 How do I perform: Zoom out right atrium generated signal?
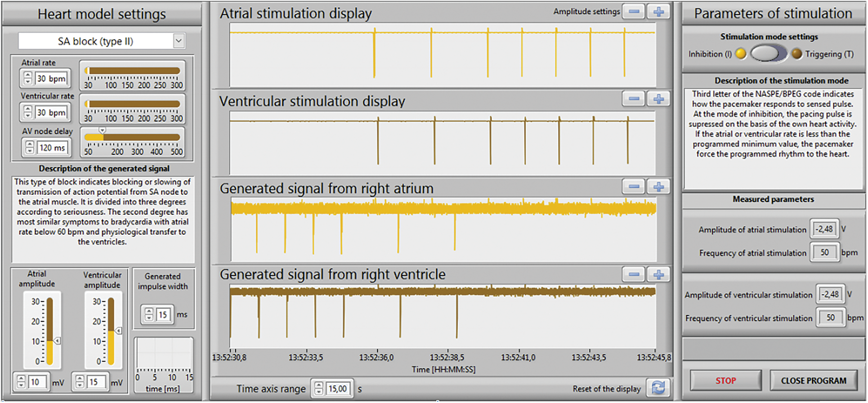(x=634, y=187)
